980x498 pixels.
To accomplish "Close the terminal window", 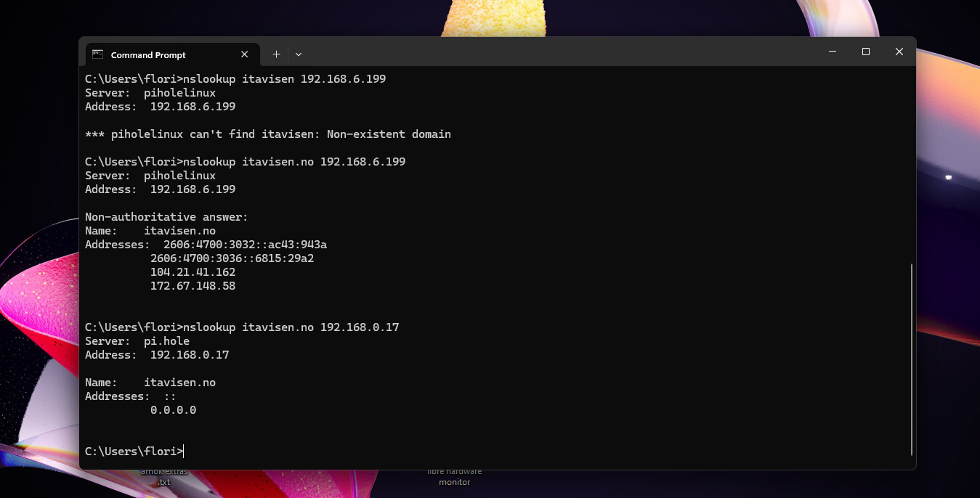I will pos(899,52).
